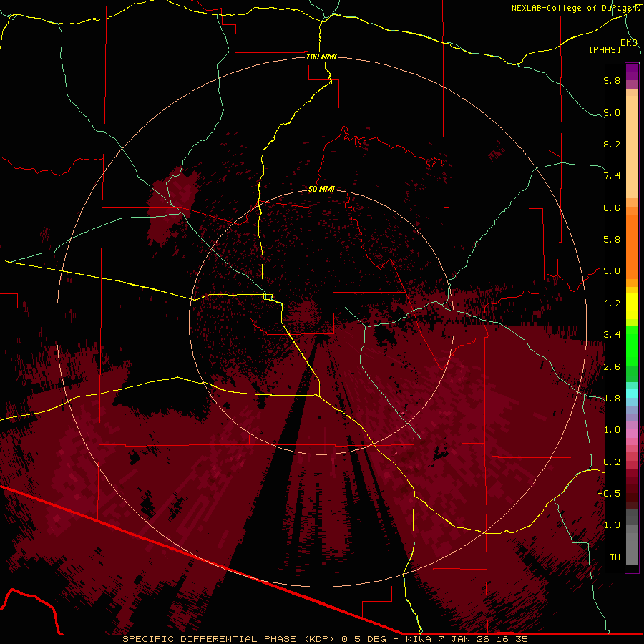Click the 5.0 legend value
This screenshot has height=644, width=644.
[612, 271]
